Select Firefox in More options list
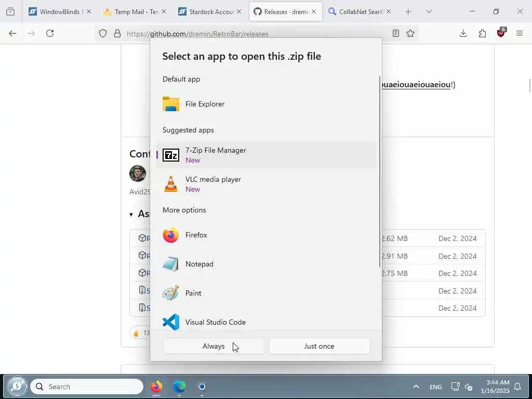532x399 pixels. (x=267, y=235)
